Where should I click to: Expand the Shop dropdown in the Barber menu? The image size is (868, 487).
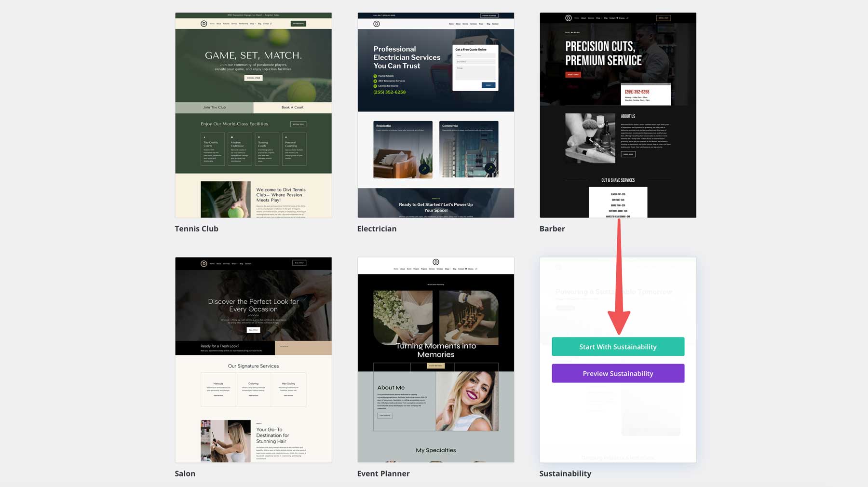[x=599, y=18]
